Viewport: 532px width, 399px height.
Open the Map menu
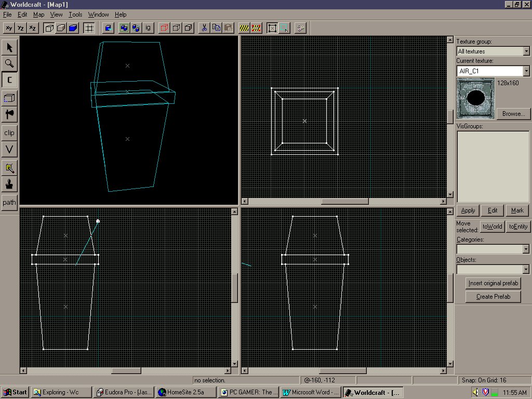tap(38, 15)
